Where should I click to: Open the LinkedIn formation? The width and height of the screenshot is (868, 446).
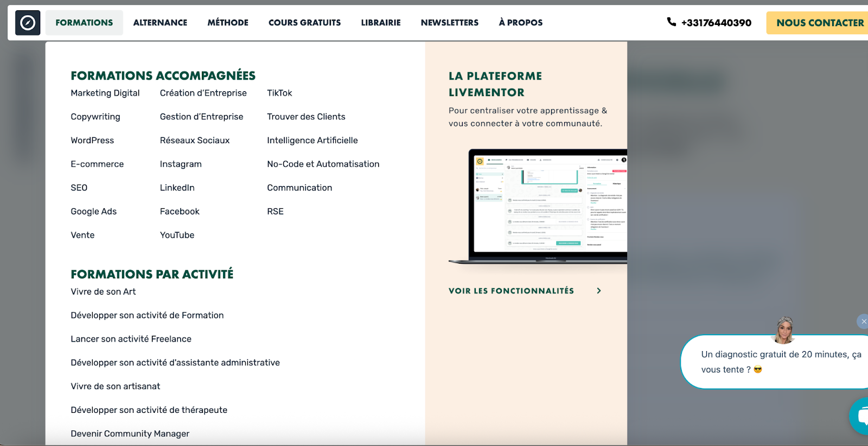[x=177, y=188]
